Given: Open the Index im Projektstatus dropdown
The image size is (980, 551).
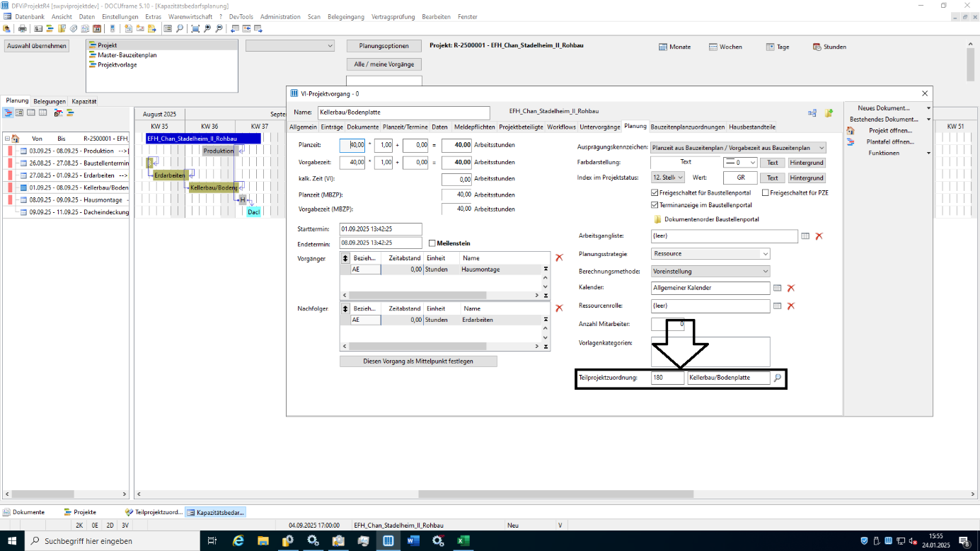Looking at the screenshot, I should (667, 178).
